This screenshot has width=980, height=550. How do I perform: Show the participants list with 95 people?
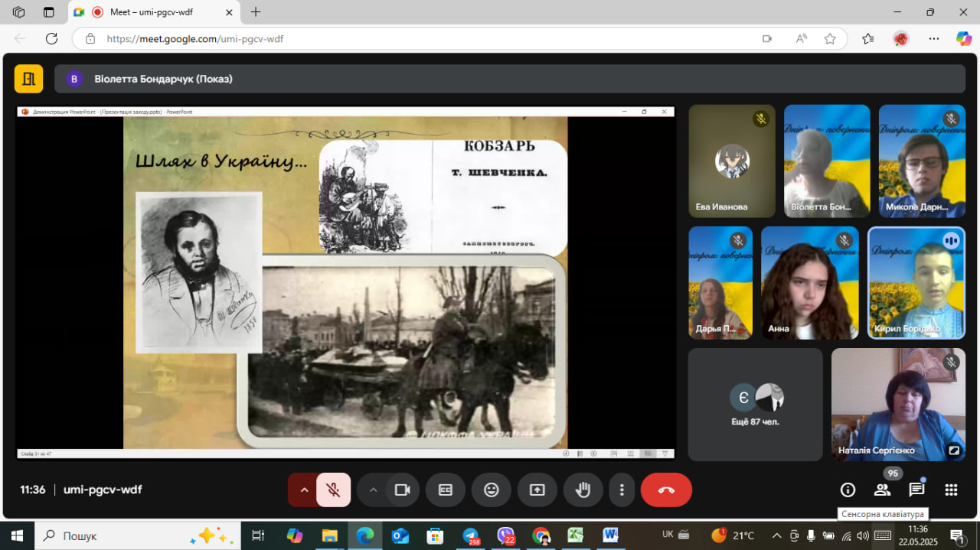point(882,490)
